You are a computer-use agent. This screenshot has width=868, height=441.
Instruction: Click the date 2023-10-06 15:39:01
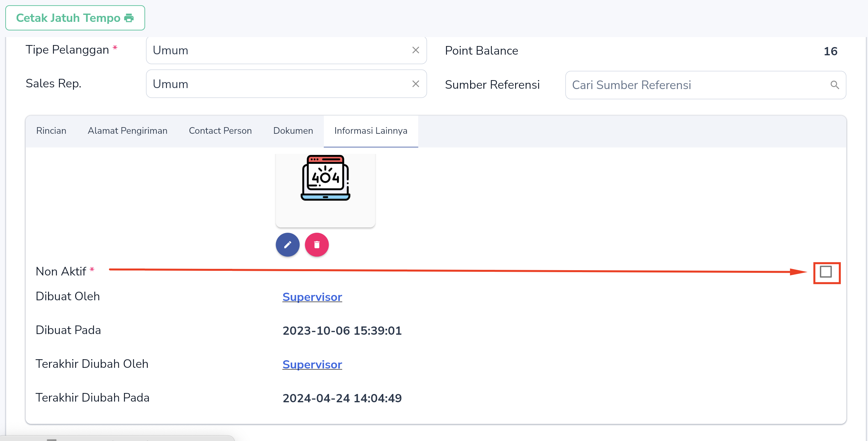pos(342,330)
